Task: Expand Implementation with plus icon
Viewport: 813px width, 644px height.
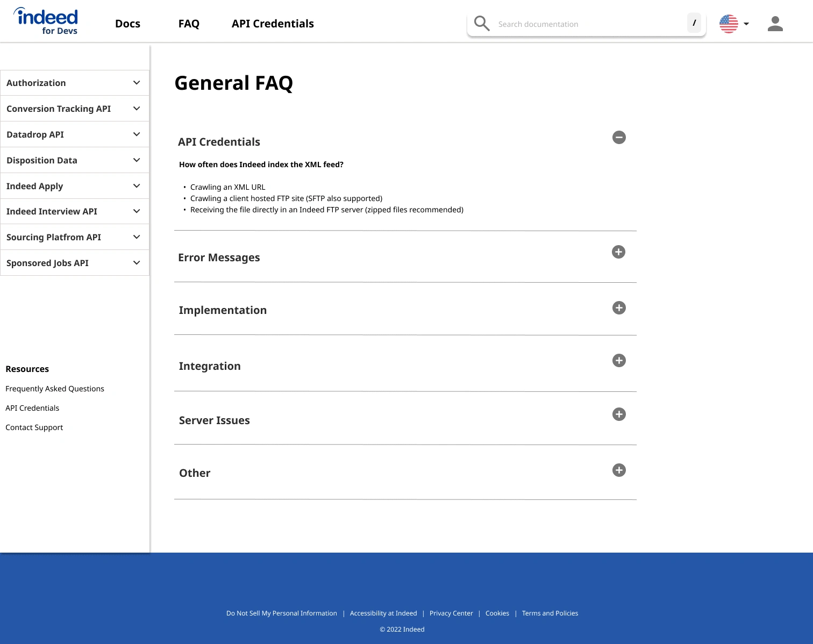Action: [619, 308]
